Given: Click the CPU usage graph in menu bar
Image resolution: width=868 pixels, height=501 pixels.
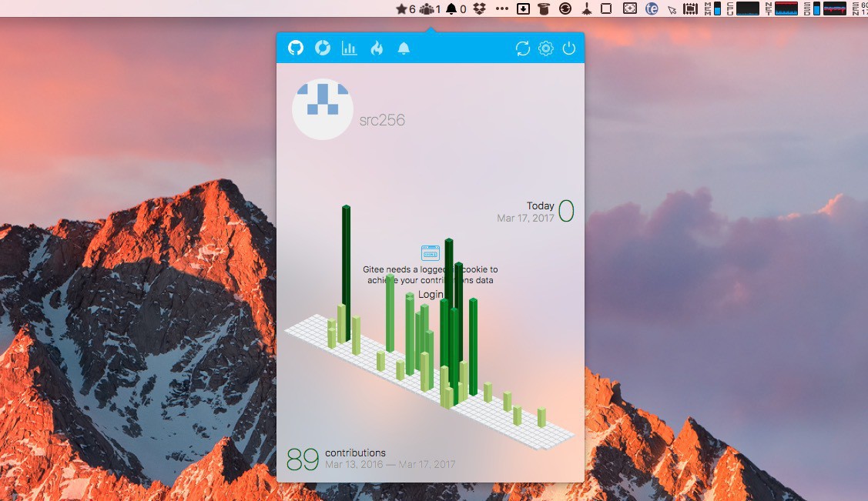Looking at the screenshot, I should (743, 8).
